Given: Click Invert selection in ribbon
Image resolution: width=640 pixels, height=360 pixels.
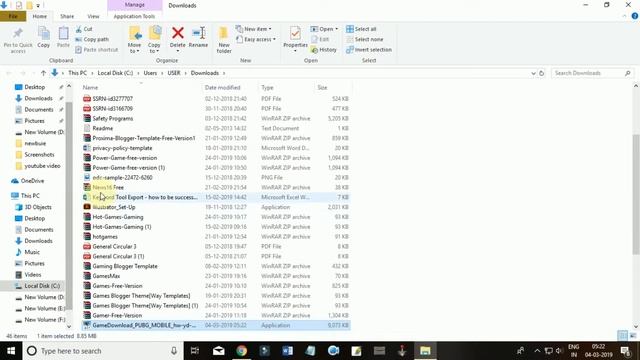Looking at the screenshot, I should point(369,50).
